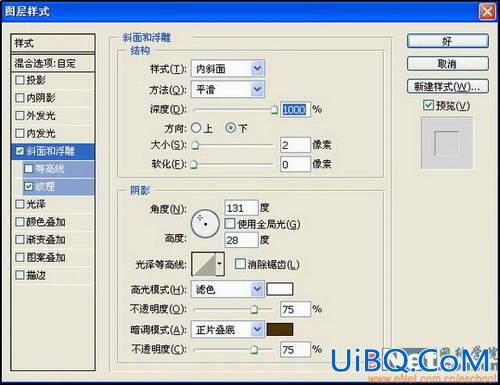Image resolution: width=500 pixels, height=385 pixels.
Task: Select the 斜面和浮雕 label in list
Action: (51, 151)
